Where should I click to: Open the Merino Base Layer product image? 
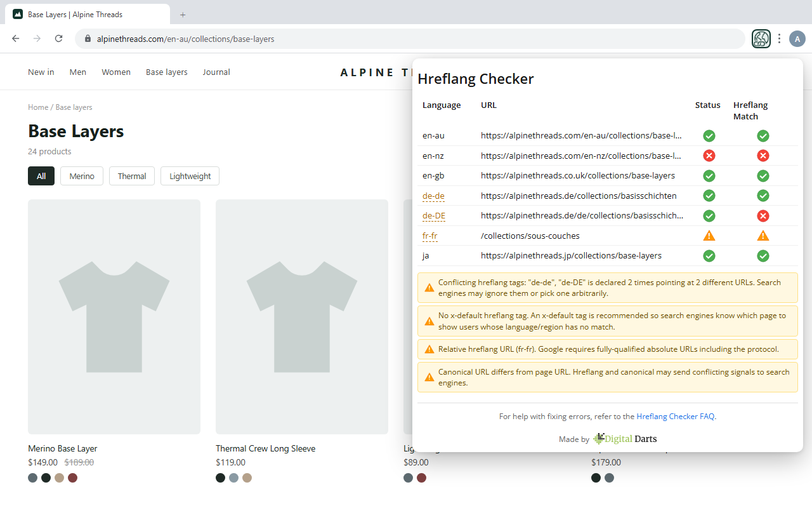click(x=114, y=317)
